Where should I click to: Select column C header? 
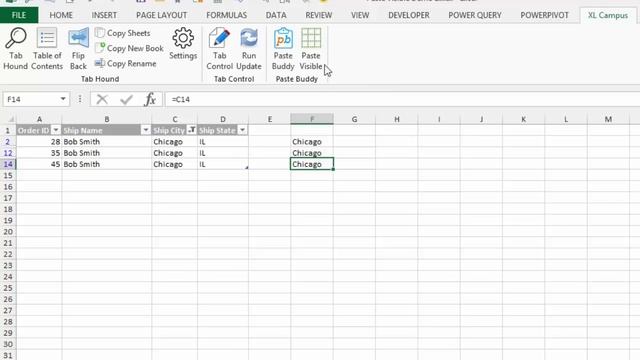click(174, 119)
